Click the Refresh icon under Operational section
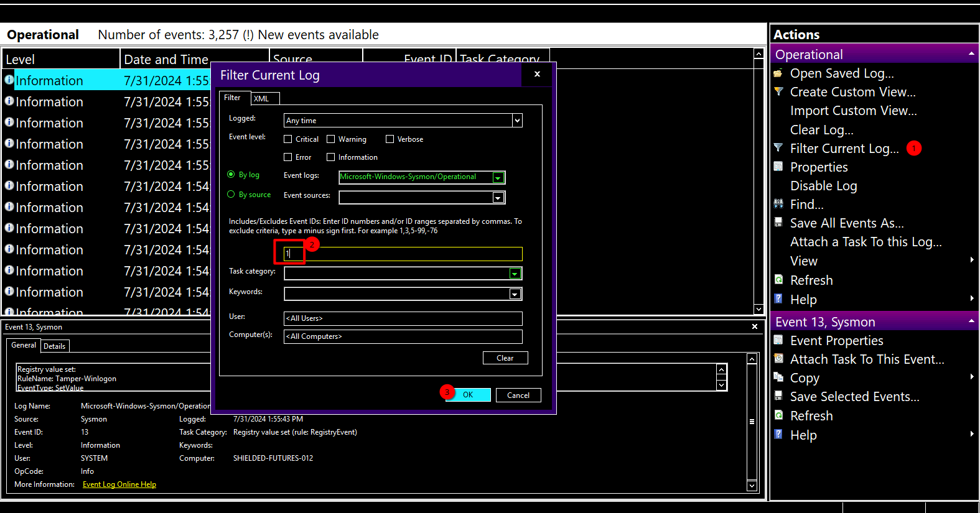Image resolution: width=980 pixels, height=513 pixels. point(778,280)
